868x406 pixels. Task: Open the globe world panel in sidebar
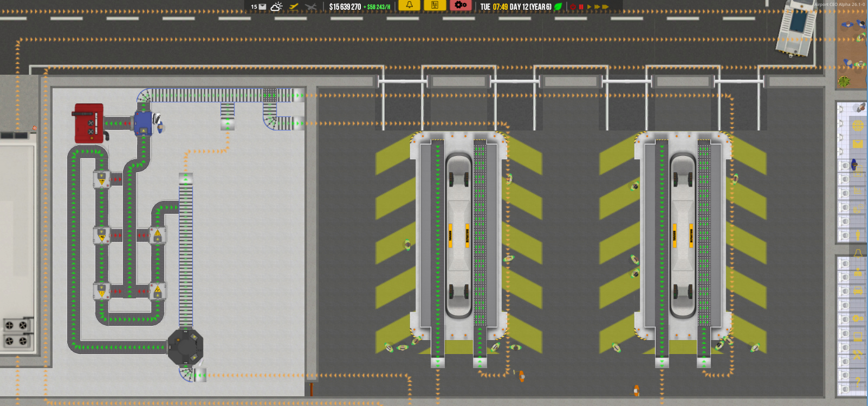(x=857, y=126)
